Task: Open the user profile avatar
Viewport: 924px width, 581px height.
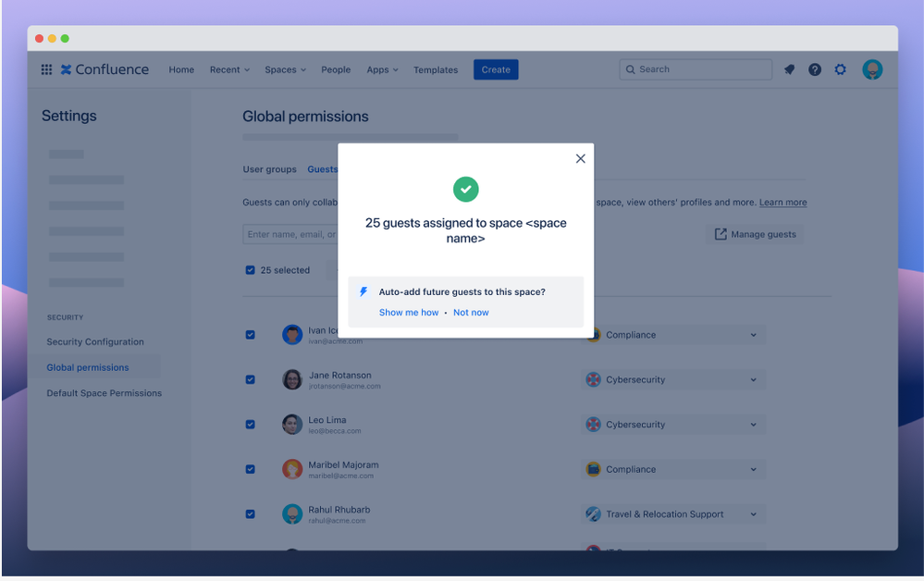Action: [x=872, y=69]
